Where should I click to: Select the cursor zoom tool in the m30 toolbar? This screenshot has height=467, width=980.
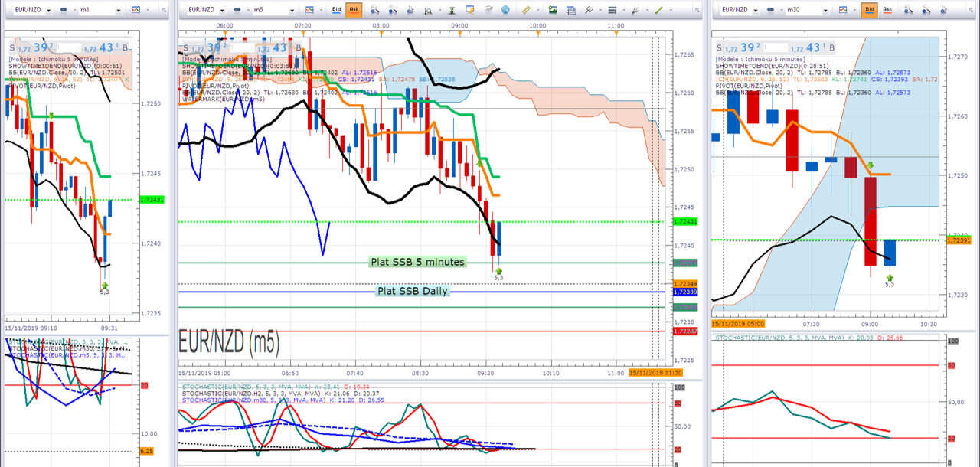coord(943,10)
